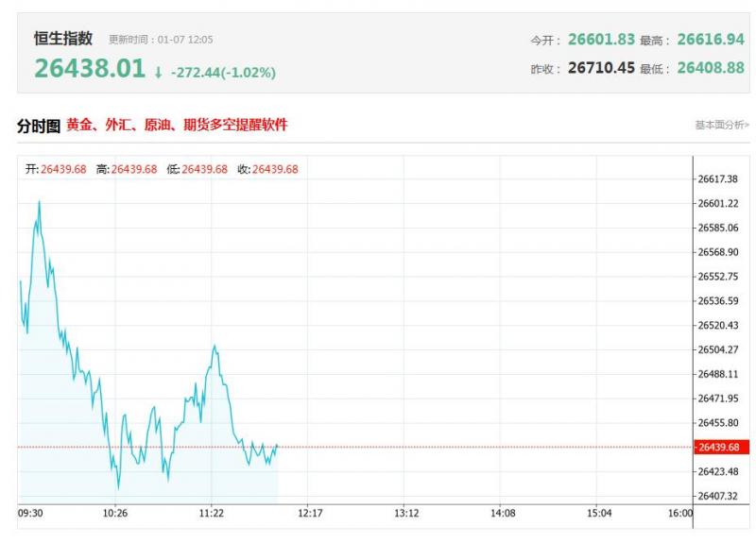Select the 分时图 tab heading
The image size is (756, 543).
coord(38,126)
